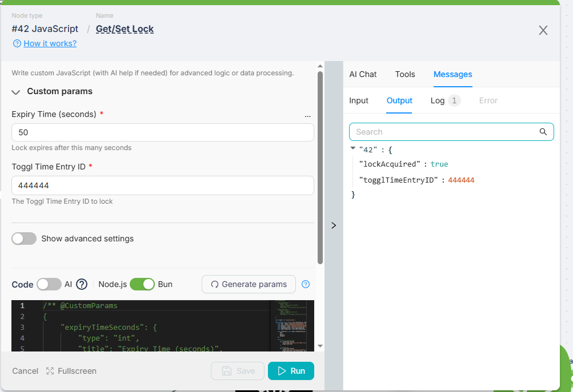Viewport: 573px width, 392px height.
Task: Click Generate params button
Action: point(249,284)
